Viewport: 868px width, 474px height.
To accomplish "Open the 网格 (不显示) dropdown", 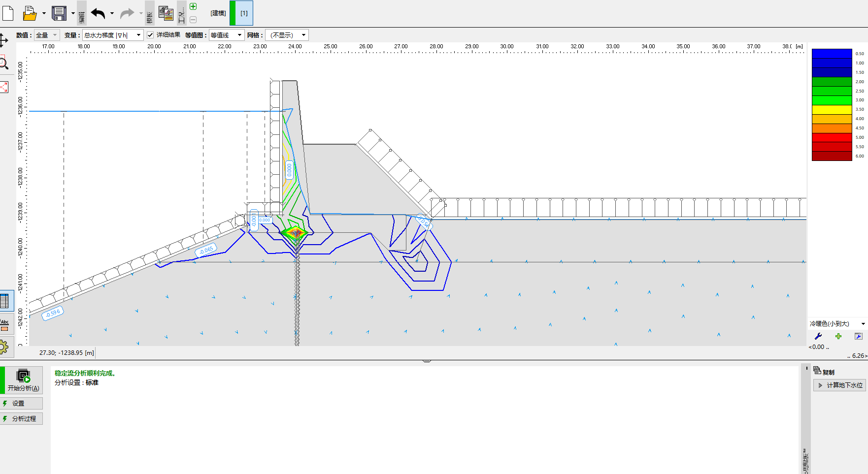I will (x=287, y=35).
